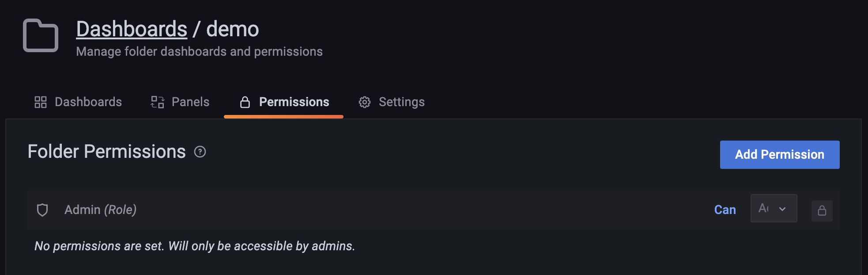Click the Permissions tab label
The image size is (868, 275).
pyautogui.click(x=294, y=102)
